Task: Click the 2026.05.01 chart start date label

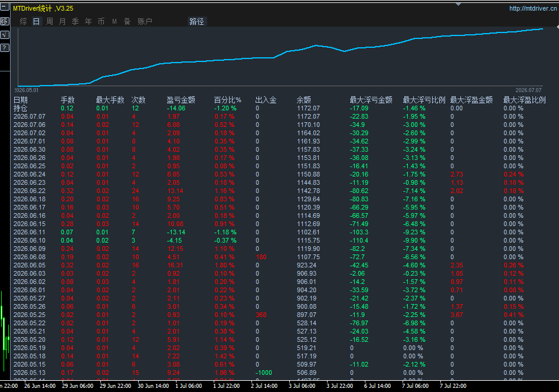Action: (x=27, y=90)
